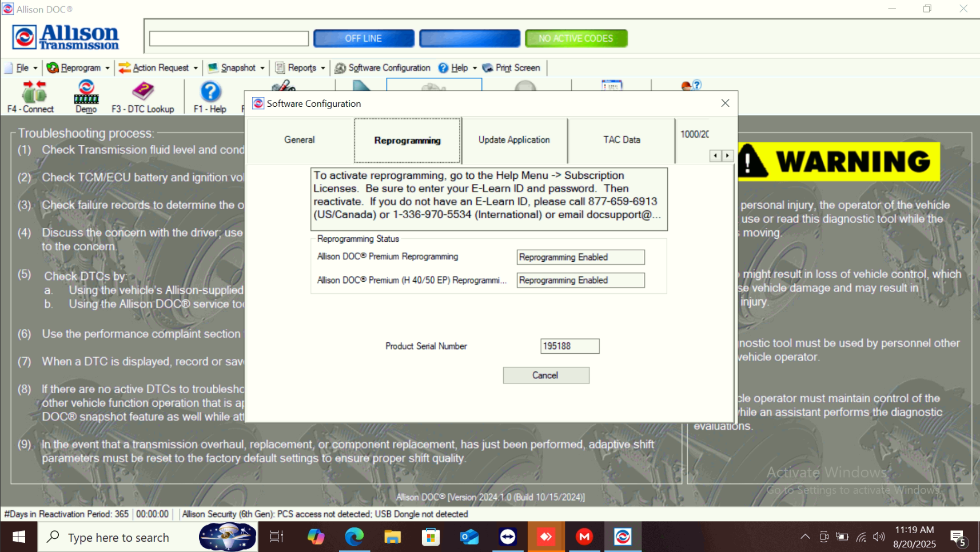Click the 'Allison DOC® Premium Reprogramming' label
The width and height of the screenshot is (980, 552).
pyautogui.click(x=388, y=257)
